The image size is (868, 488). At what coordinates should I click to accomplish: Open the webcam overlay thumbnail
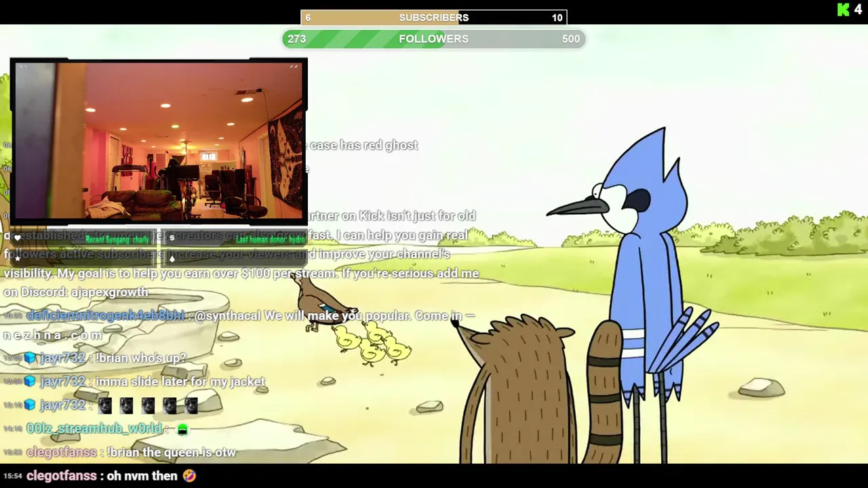(159, 141)
